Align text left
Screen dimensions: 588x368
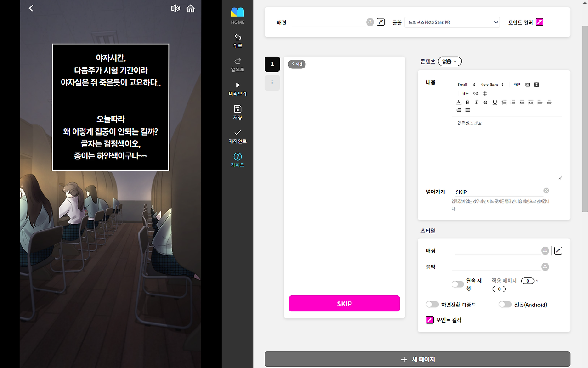540,102
